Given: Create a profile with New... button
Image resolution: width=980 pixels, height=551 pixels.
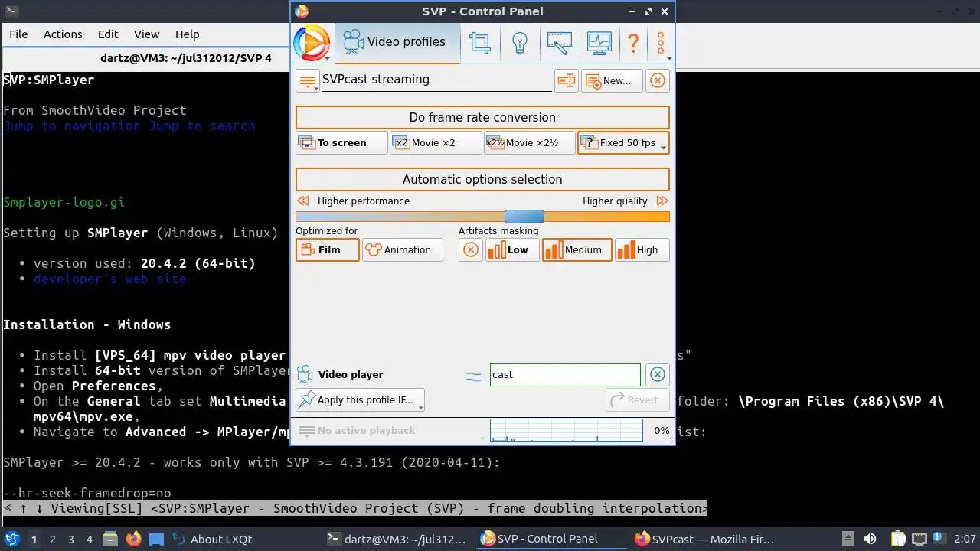Looking at the screenshot, I should click(612, 80).
